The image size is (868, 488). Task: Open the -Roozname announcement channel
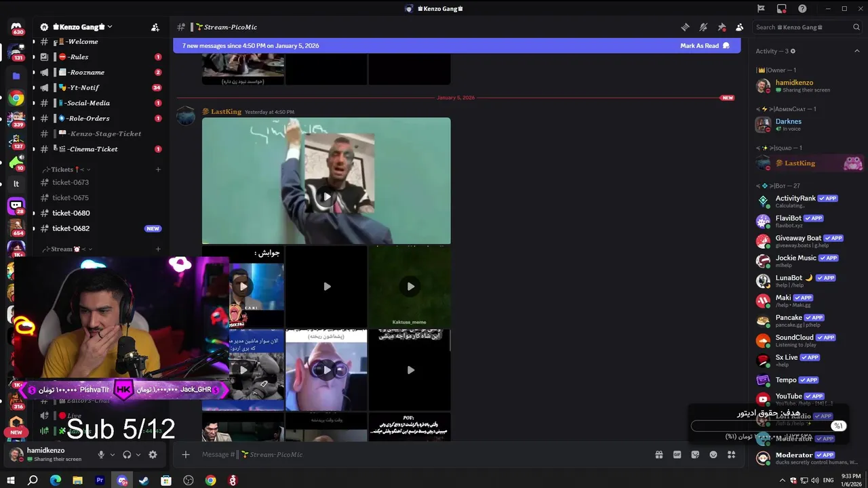[x=100, y=73]
